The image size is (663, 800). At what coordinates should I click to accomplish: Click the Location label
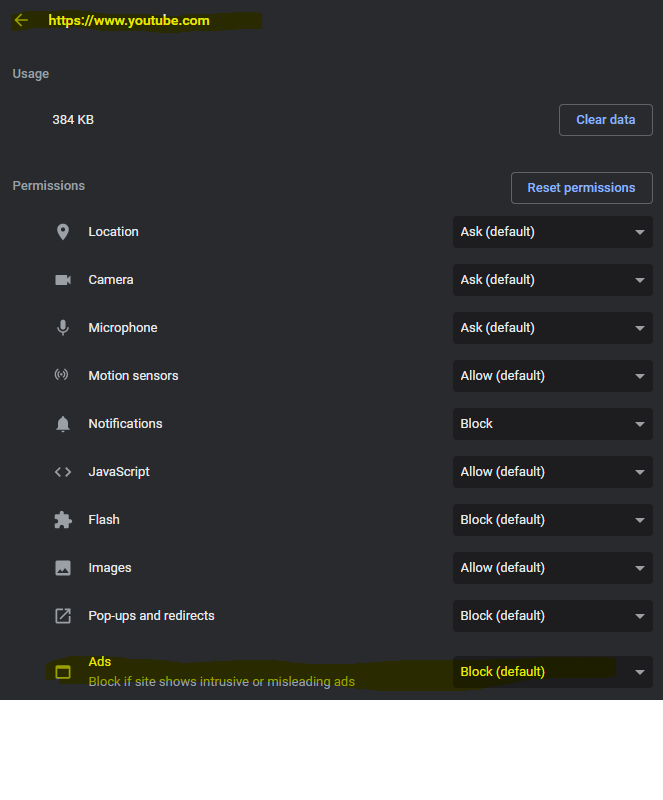[113, 232]
